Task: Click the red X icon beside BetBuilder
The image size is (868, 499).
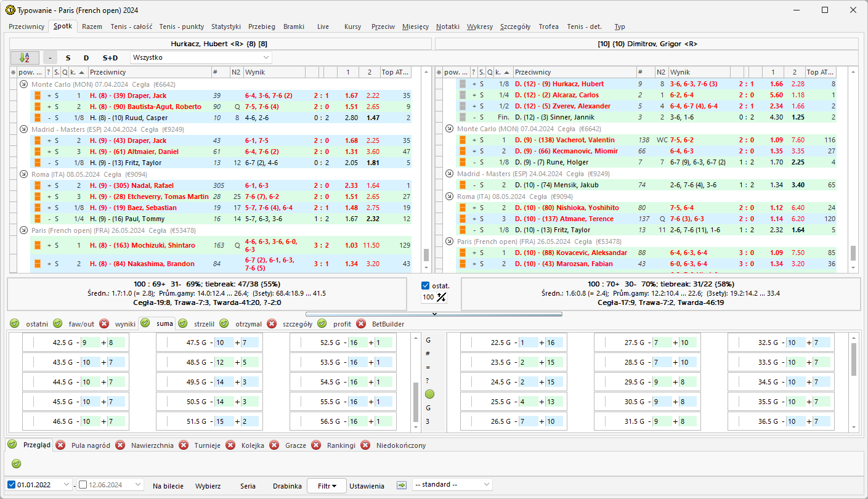Action: (360, 323)
